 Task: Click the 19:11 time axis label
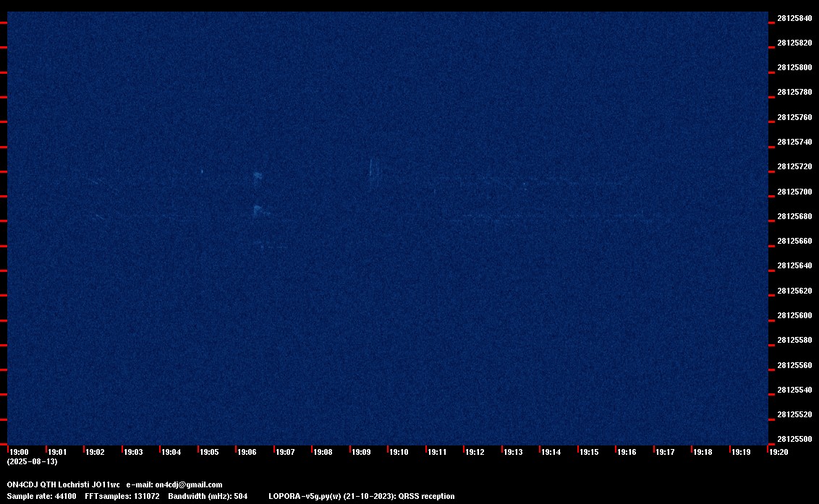tap(437, 452)
